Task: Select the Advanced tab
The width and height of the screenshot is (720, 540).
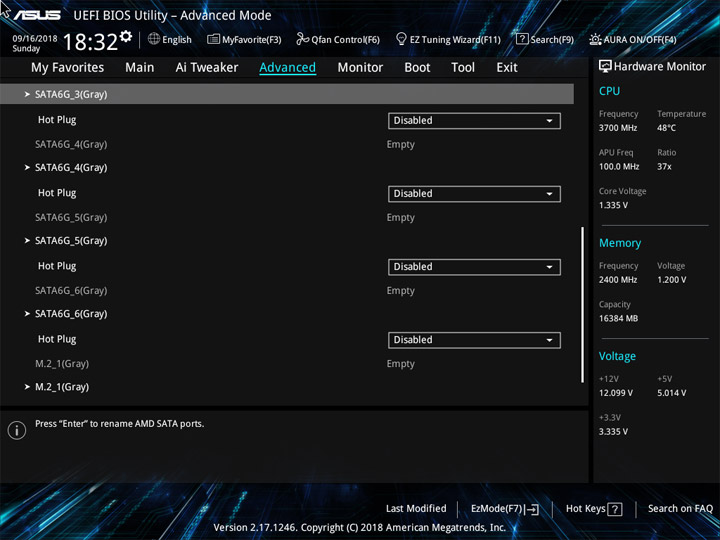Action: (287, 68)
